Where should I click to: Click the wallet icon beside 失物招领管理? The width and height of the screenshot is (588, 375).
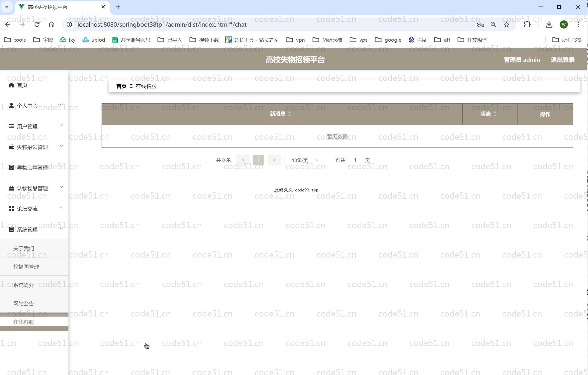tap(11, 147)
